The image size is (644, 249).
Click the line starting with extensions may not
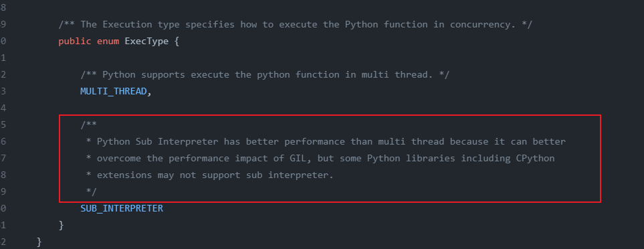(210, 175)
